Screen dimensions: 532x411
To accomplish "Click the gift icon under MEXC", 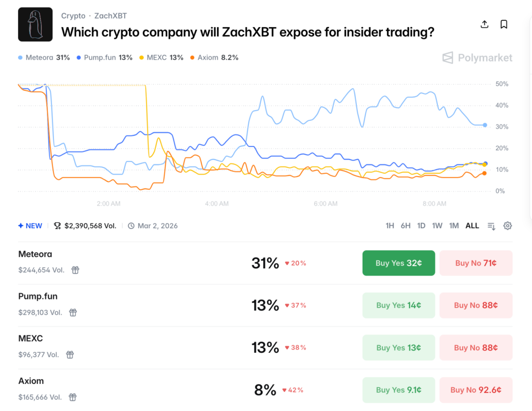I will pos(70,354).
